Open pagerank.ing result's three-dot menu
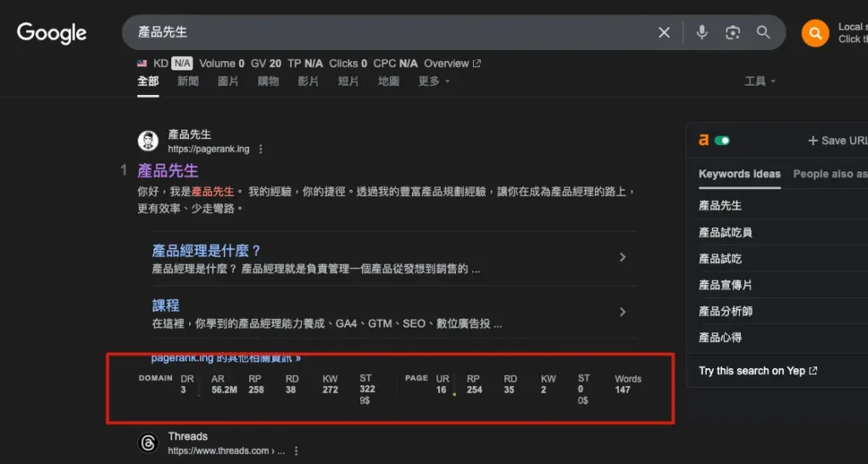The image size is (868, 464). coord(260,149)
